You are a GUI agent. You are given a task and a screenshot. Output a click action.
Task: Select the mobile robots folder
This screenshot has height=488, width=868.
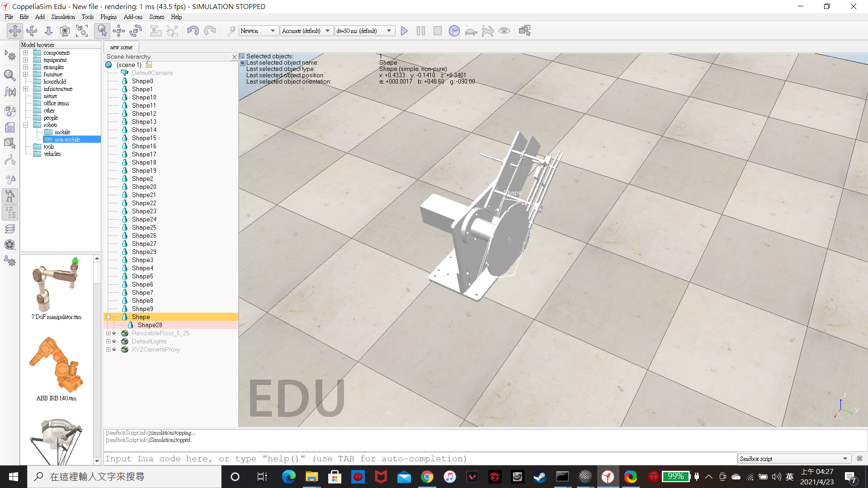pyautogui.click(x=62, y=132)
